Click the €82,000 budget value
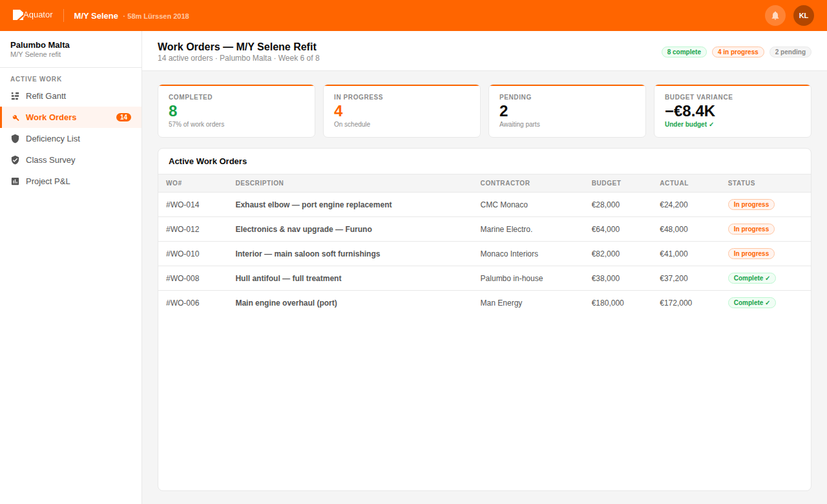The height and width of the screenshot is (504, 827). (605, 254)
